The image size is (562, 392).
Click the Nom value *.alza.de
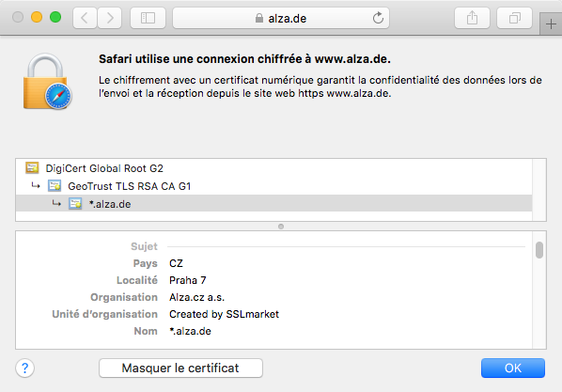[x=190, y=331]
